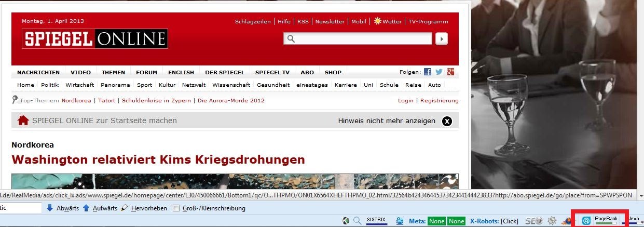644x227 pixels.
Task: Select the Panorama section
Action: tap(116, 85)
